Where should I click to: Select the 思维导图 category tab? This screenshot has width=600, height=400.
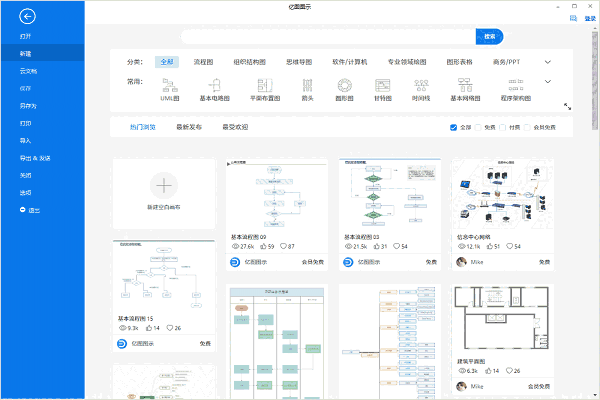299,62
